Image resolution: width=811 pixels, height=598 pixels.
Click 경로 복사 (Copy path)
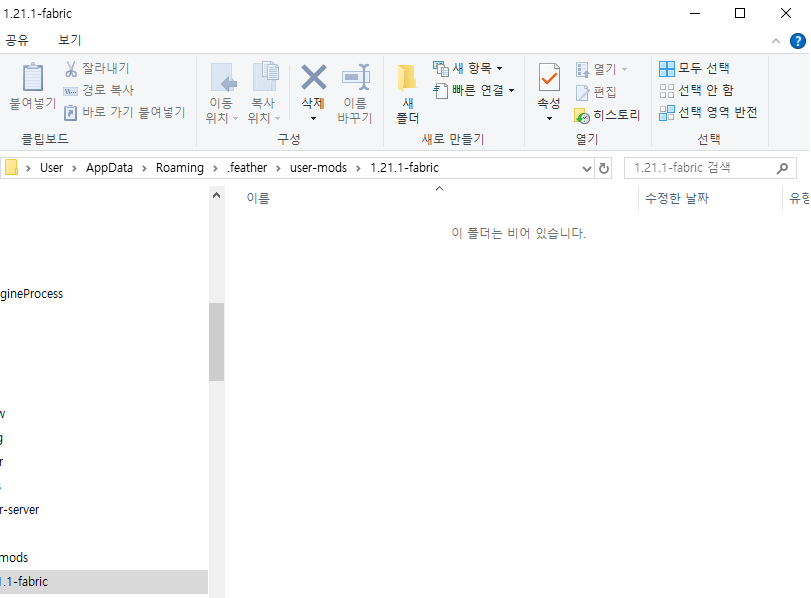pyautogui.click(x=98, y=91)
